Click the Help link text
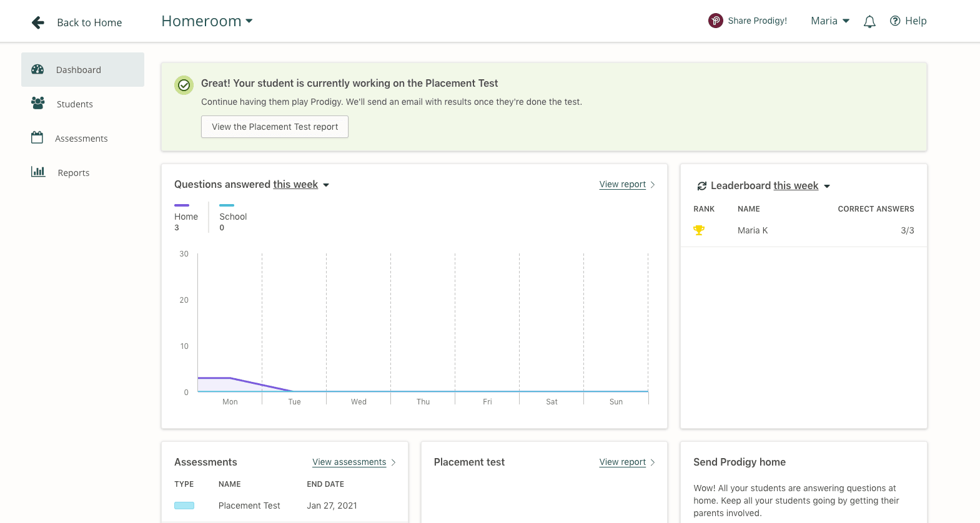980x523 pixels. [916, 21]
